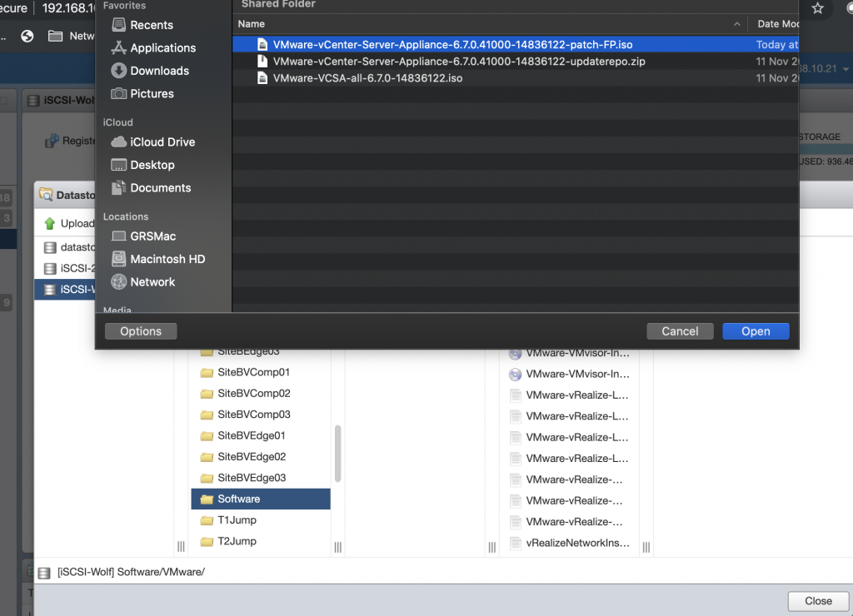Open the SiteBVComp03 folder
The width and height of the screenshot is (853, 616).
(261, 415)
